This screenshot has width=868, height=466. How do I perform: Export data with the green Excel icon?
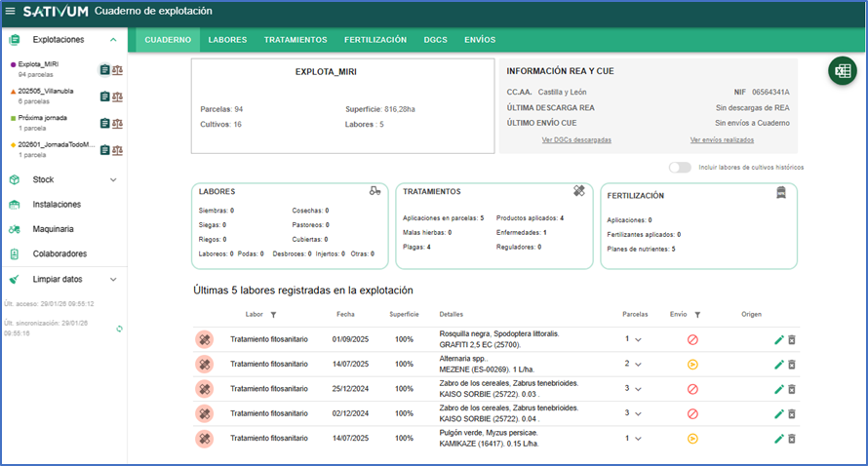[842, 71]
